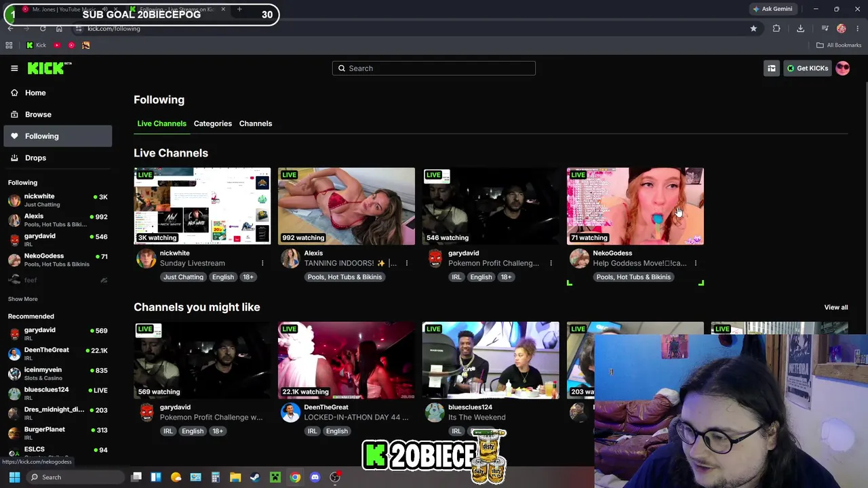Open Drops in the sidebar
This screenshot has height=488, width=868.
58,158
